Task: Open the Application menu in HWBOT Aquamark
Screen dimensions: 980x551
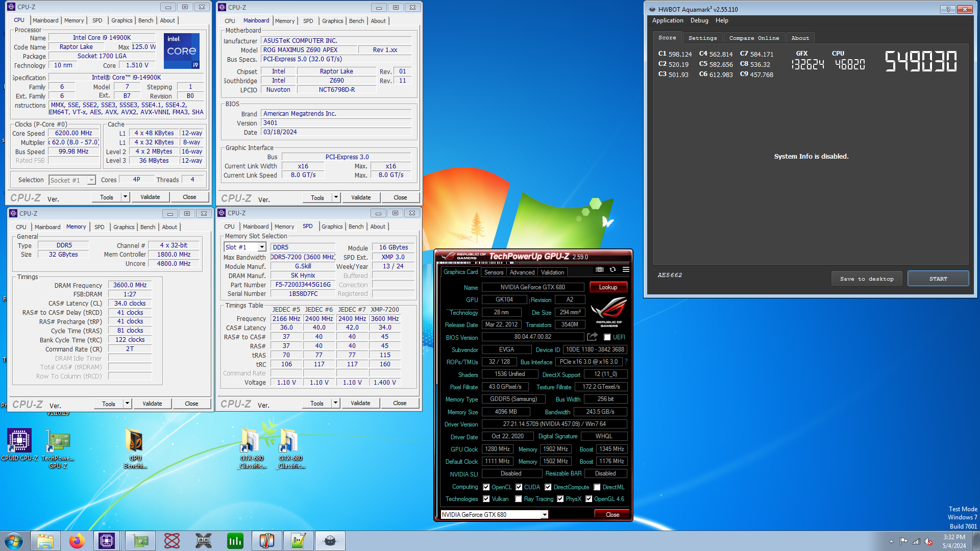Action: tap(668, 20)
